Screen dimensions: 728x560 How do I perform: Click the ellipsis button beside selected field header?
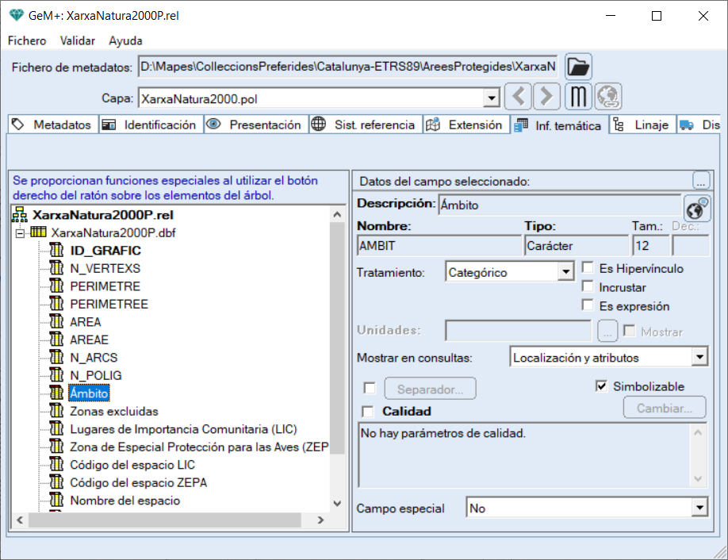click(700, 180)
